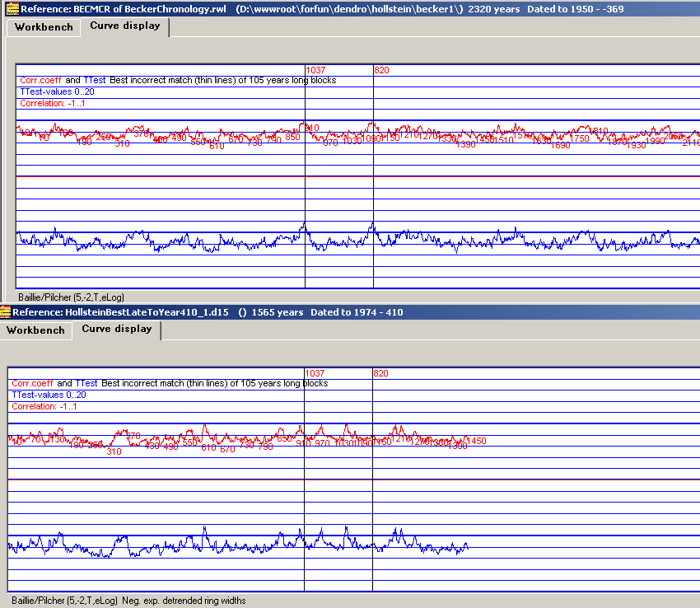
Task: Select Curve display tab in Hollstein window
Action: coord(116,330)
